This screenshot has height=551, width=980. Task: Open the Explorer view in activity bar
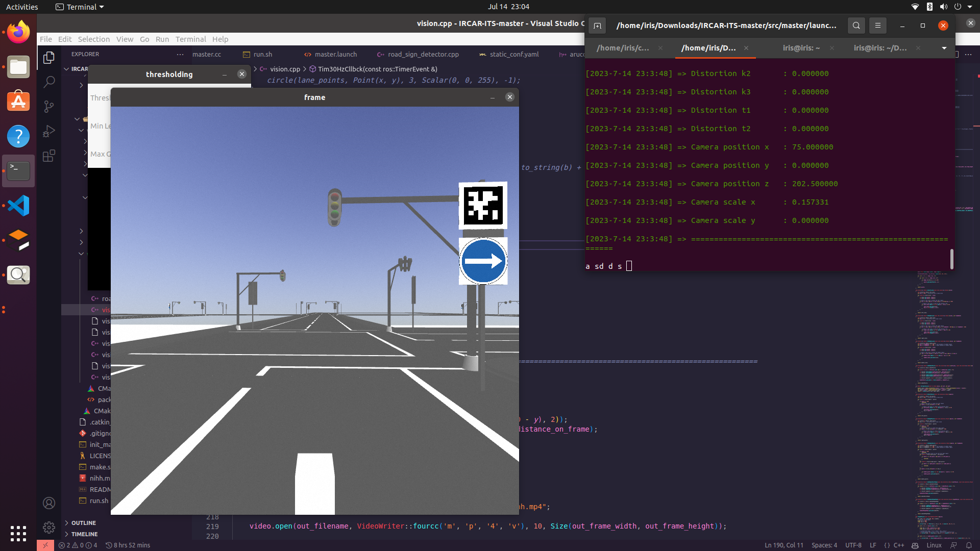tap(49, 58)
